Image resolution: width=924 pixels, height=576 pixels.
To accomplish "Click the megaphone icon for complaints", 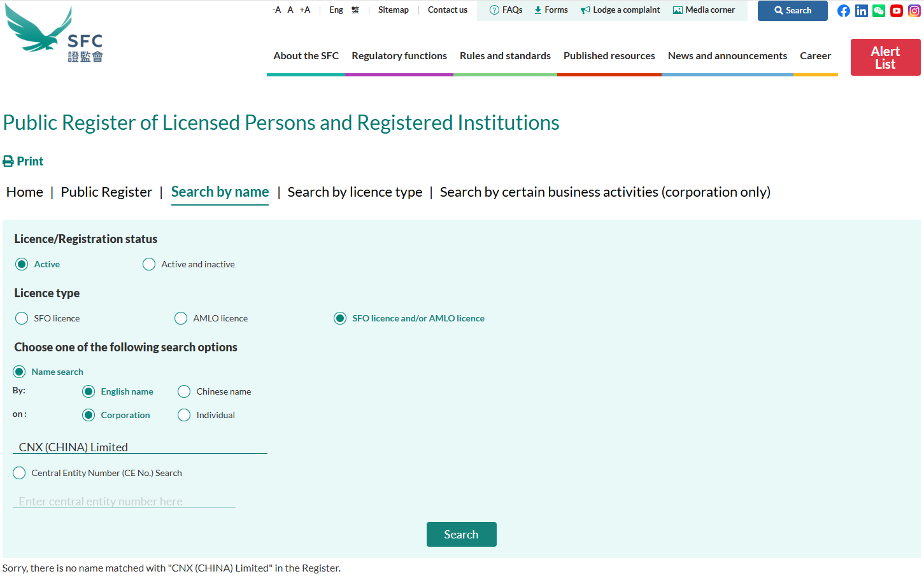I will [585, 10].
